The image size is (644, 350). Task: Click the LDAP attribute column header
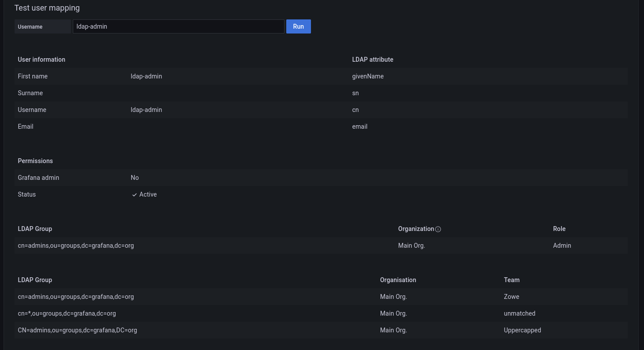click(x=373, y=60)
